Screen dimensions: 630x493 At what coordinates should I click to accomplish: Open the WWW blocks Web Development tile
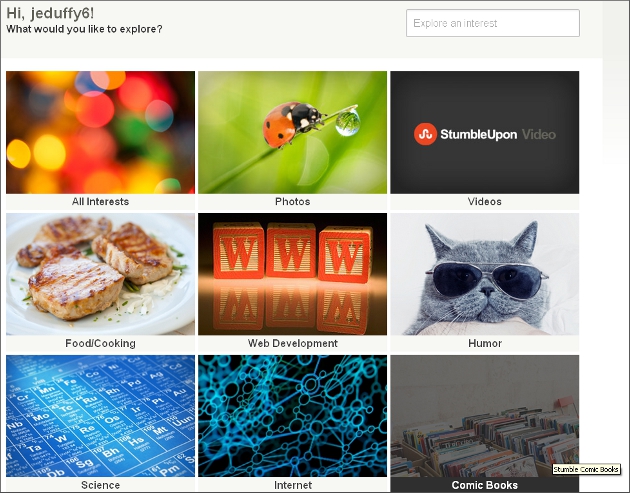(x=292, y=274)
